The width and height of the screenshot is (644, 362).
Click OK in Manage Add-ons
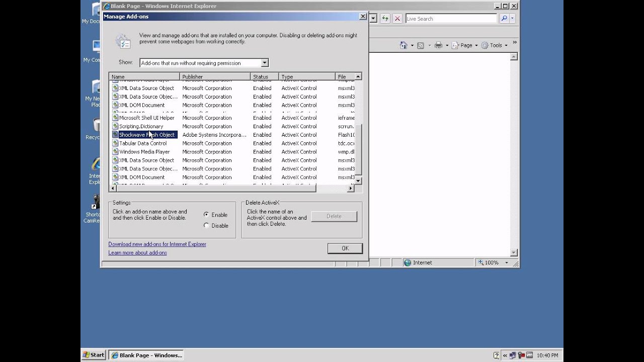point(345,248)
